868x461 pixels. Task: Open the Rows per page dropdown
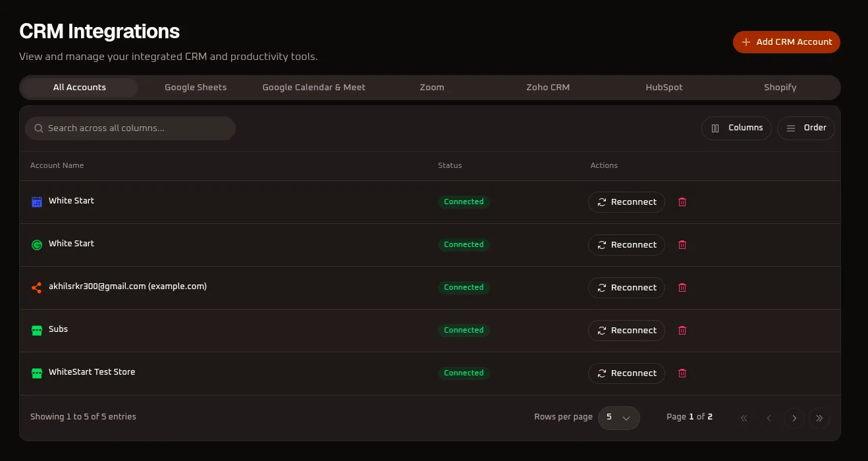coord(619,418)
